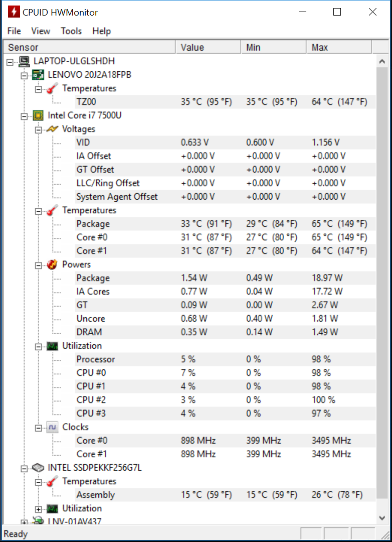The height and width of the screenshot is (542, 392).
Task: Select the DRAM power row
Action: pos(225,332)
